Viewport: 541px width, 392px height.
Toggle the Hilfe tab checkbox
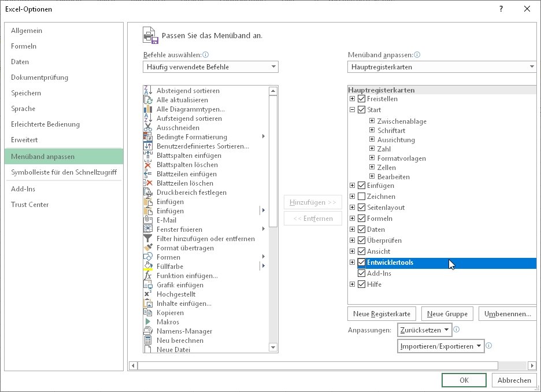[x=361, y=284]
